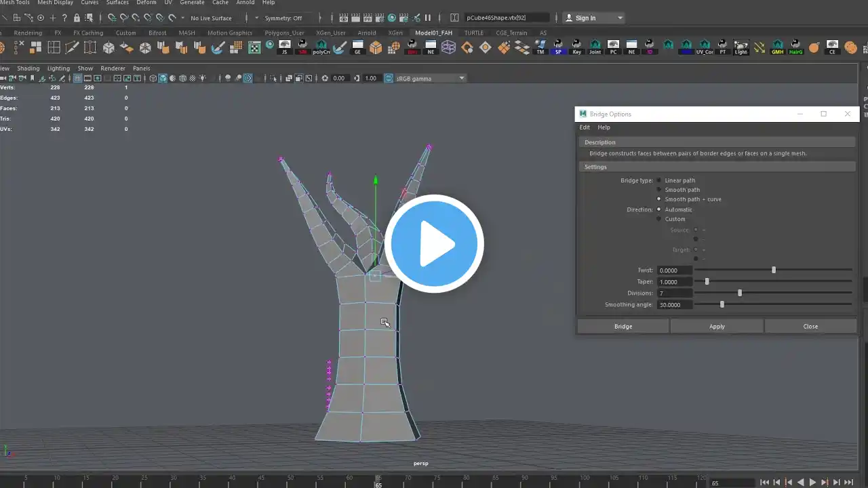The width and height of the screenshot is (868, 488).
Task: Switch to the Model01_FAH shelf tab
Action: click(433, 33)
